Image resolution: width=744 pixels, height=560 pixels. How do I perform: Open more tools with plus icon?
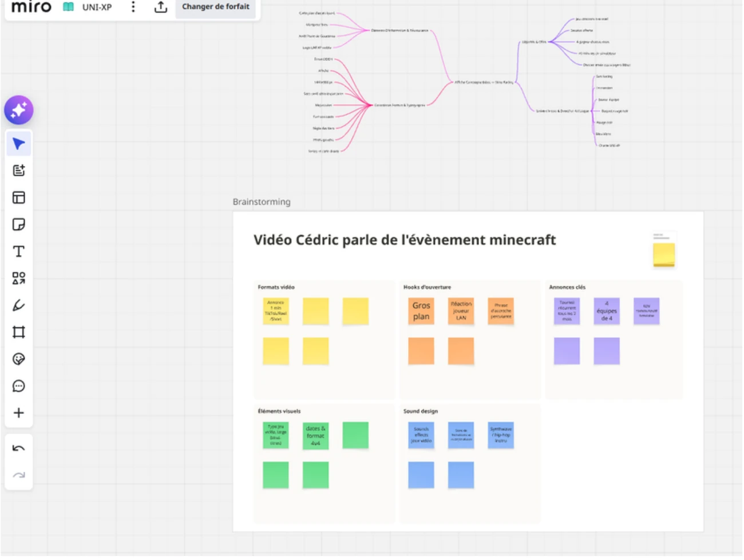[19, 412]
